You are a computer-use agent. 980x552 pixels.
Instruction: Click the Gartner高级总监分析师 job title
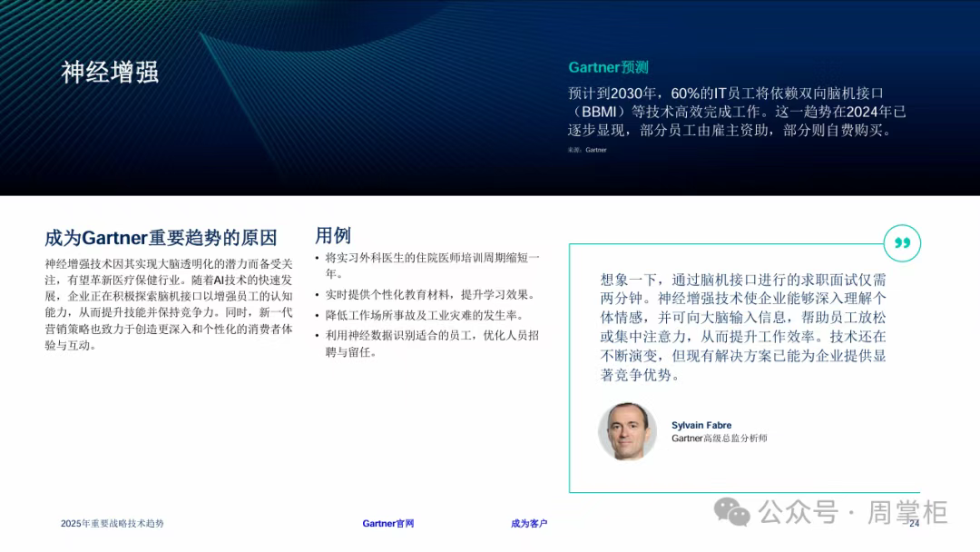pyautogui.click(x=719, y=439)
